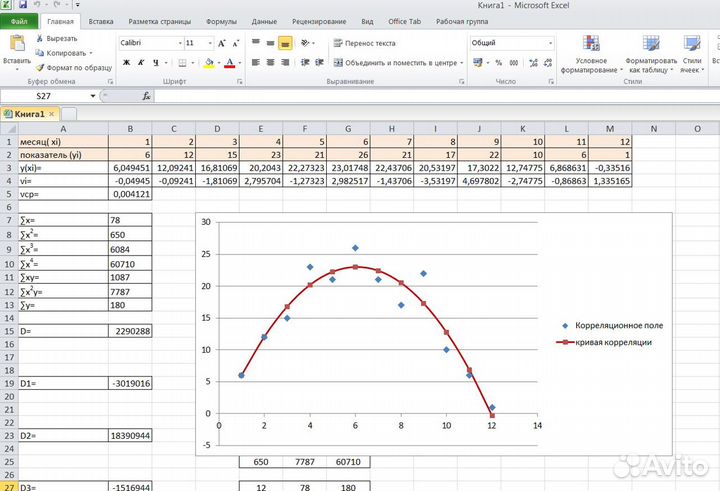Close the Книга1 workbook tab
The height and width of the screenshot is (491, 720).
[51, 114]
